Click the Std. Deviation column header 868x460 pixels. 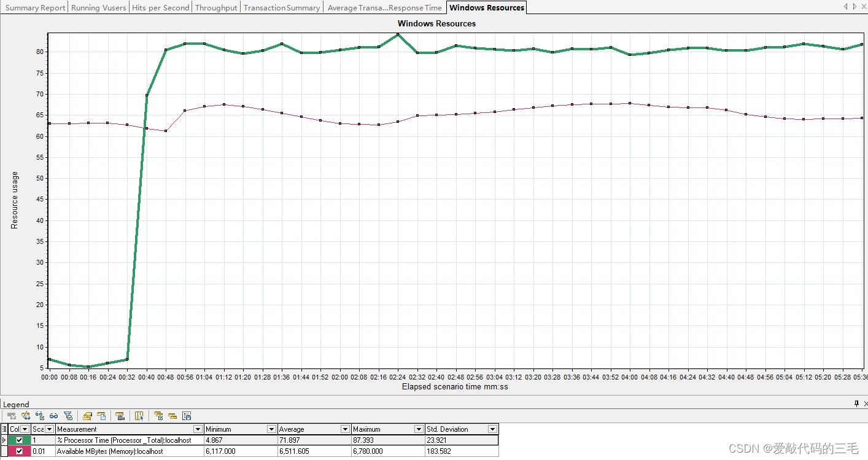[x=462, y=429]
